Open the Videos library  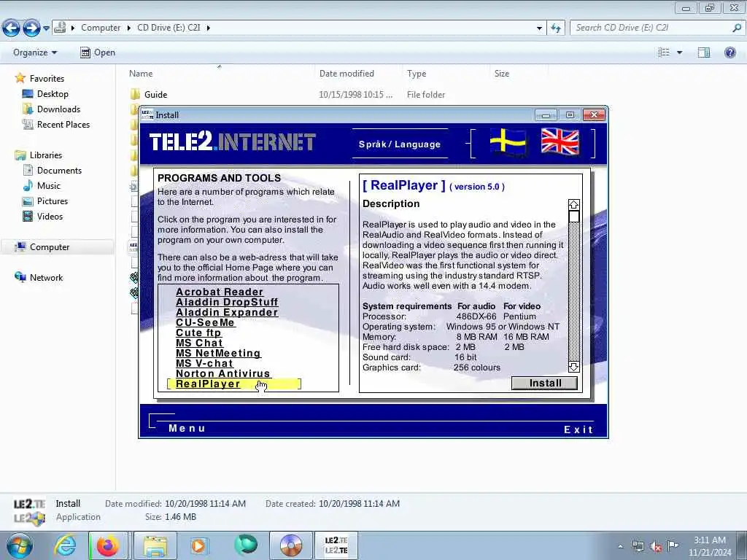[50, 216]
